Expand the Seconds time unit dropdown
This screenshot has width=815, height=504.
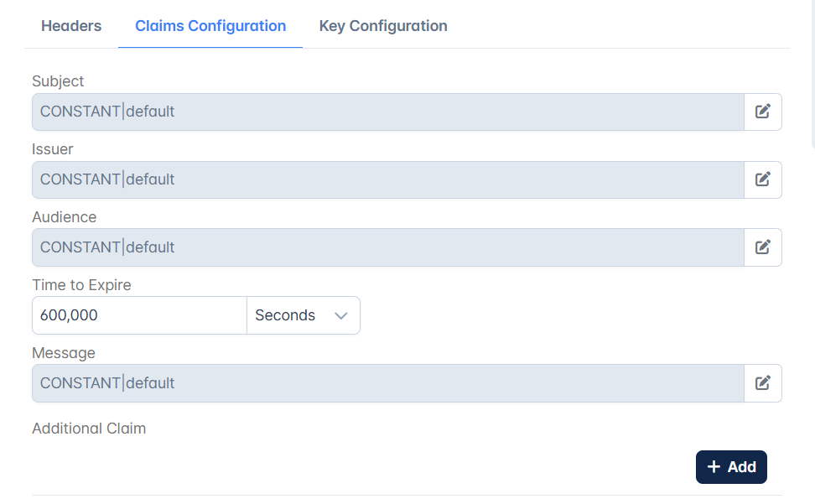click(x=303, y=315)
